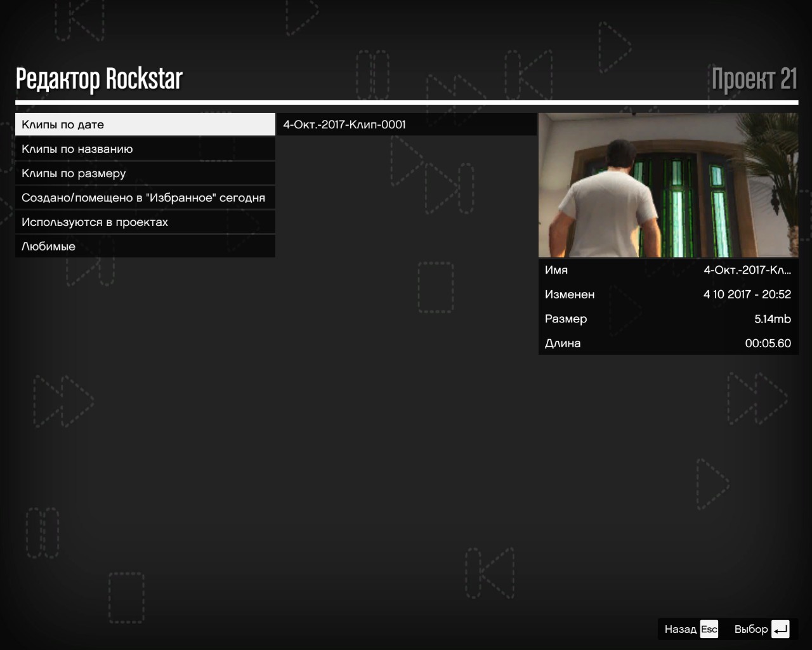Open the 'Клипы по названию' category
812x650 pixels.
click(x=145, y=149)
